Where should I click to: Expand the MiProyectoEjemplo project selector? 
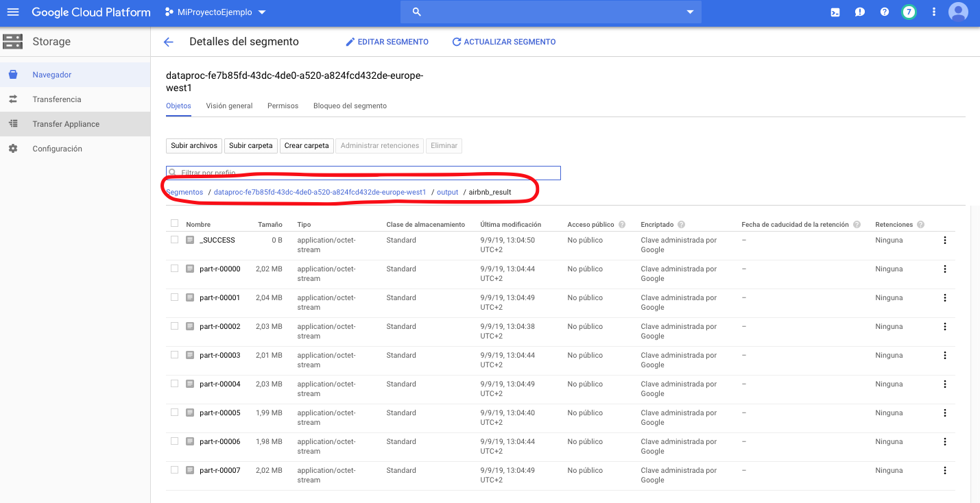[215, 12]
